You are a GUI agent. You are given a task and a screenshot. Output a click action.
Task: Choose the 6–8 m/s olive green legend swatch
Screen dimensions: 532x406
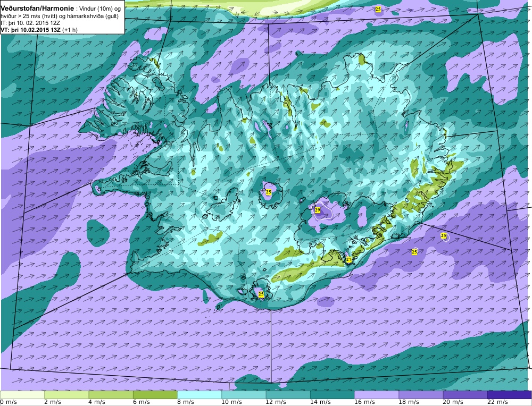pos(155,395)
